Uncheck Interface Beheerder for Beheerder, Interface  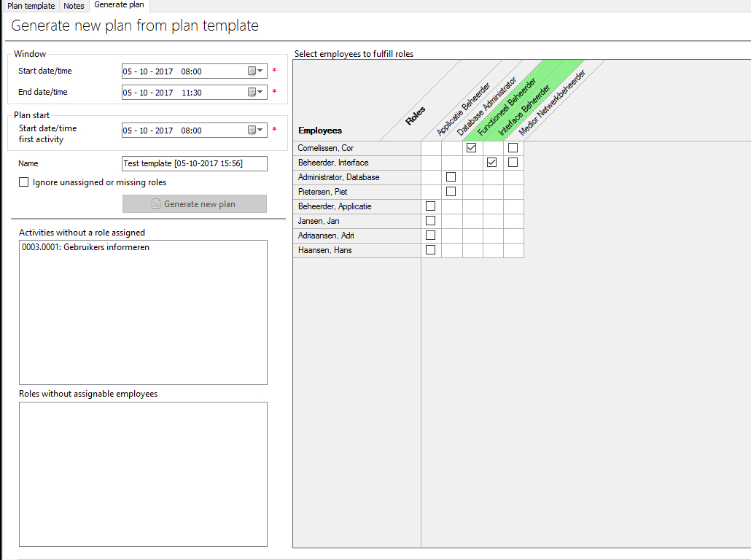coord(491,163)
